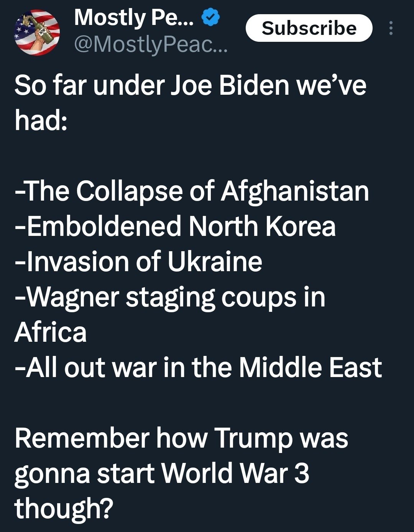The image size is (414, 532).
Task: Click the 'Wagner staging coups in' line
Action: click(x=170, y=298)
